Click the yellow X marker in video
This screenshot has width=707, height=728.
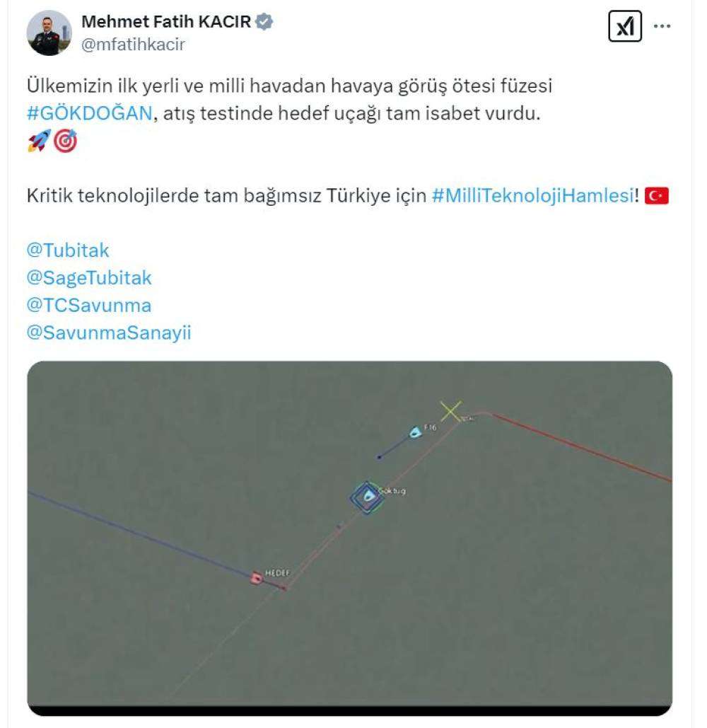point(450,411)
